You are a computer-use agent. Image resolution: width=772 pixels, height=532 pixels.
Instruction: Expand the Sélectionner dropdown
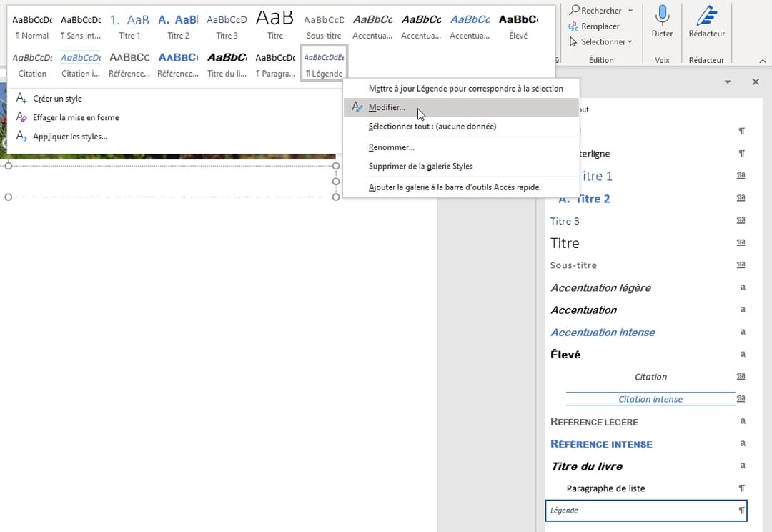(630, 42)
